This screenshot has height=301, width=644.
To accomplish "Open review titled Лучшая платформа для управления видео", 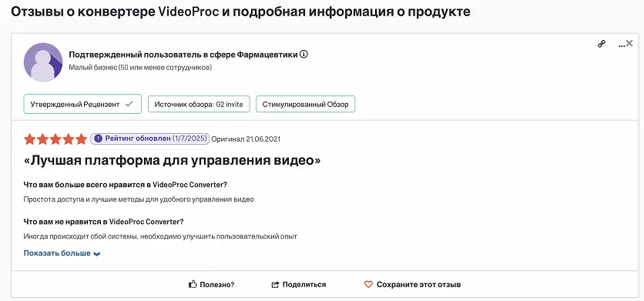I will click(x=173, y=161).
